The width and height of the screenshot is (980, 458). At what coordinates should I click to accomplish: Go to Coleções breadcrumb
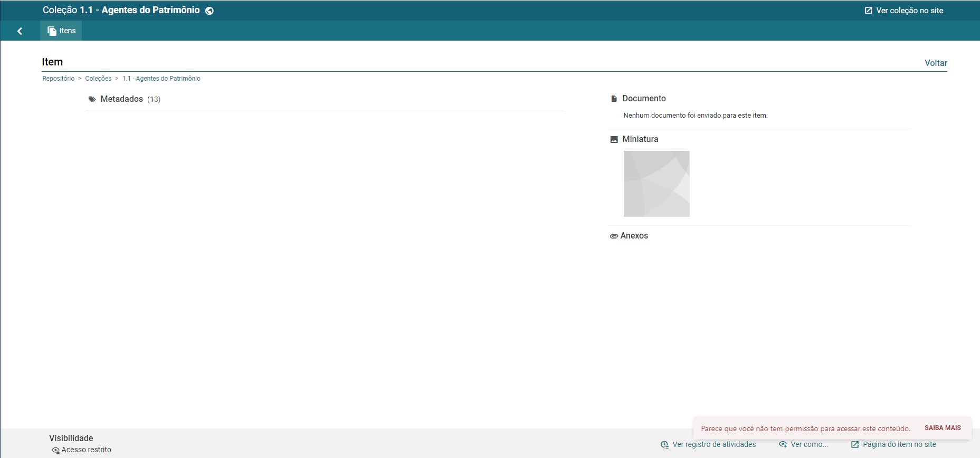98,79
